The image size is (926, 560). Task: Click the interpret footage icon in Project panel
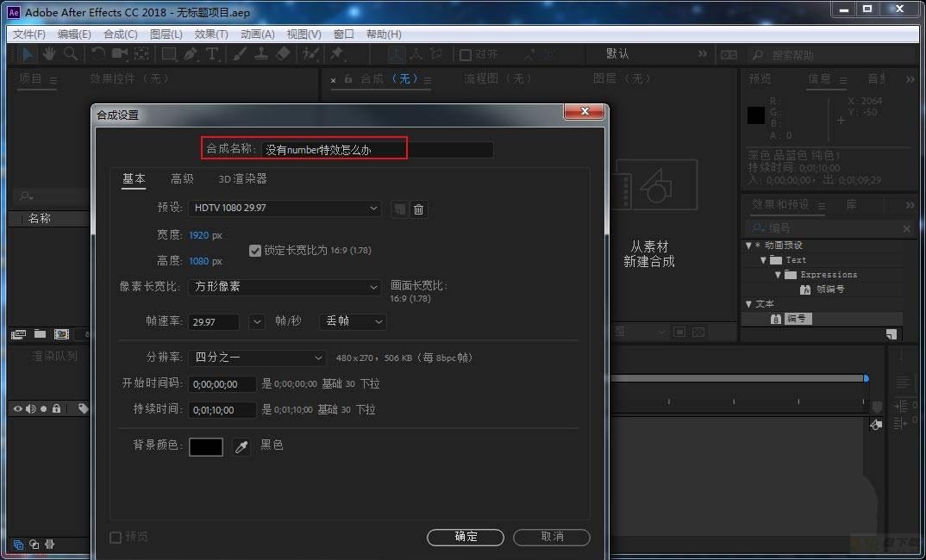18,334
